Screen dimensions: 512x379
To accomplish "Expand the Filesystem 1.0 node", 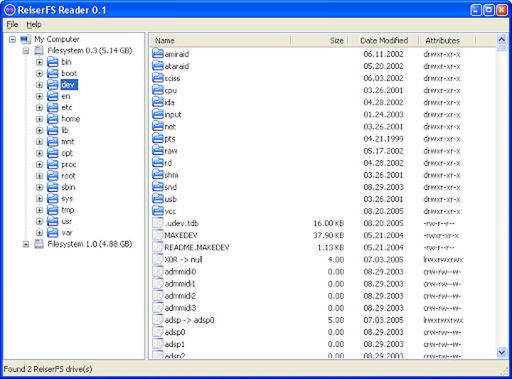I will click(26, 244).
